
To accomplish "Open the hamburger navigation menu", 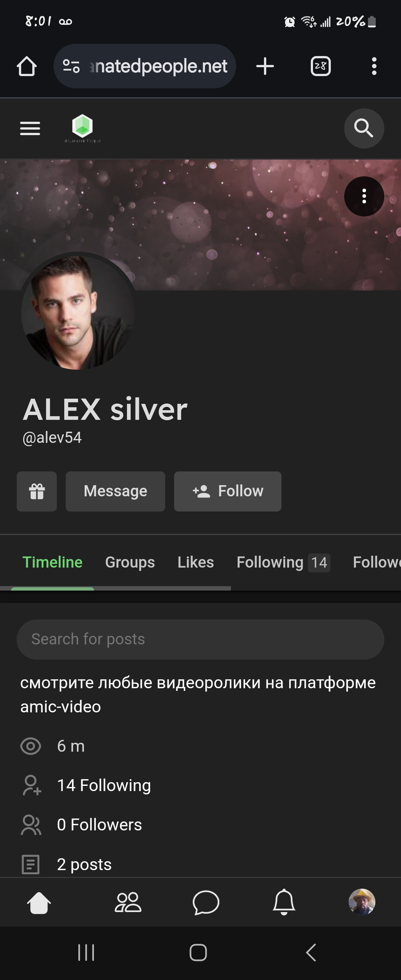I will click(30, 128).
